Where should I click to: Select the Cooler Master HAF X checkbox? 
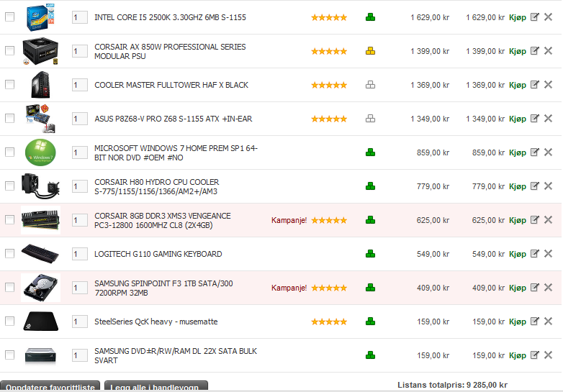(x=9, y=85)
